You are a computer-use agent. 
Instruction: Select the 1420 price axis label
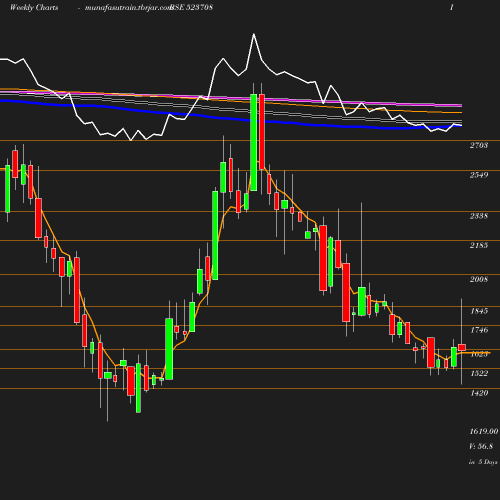[x=479, y=393]
